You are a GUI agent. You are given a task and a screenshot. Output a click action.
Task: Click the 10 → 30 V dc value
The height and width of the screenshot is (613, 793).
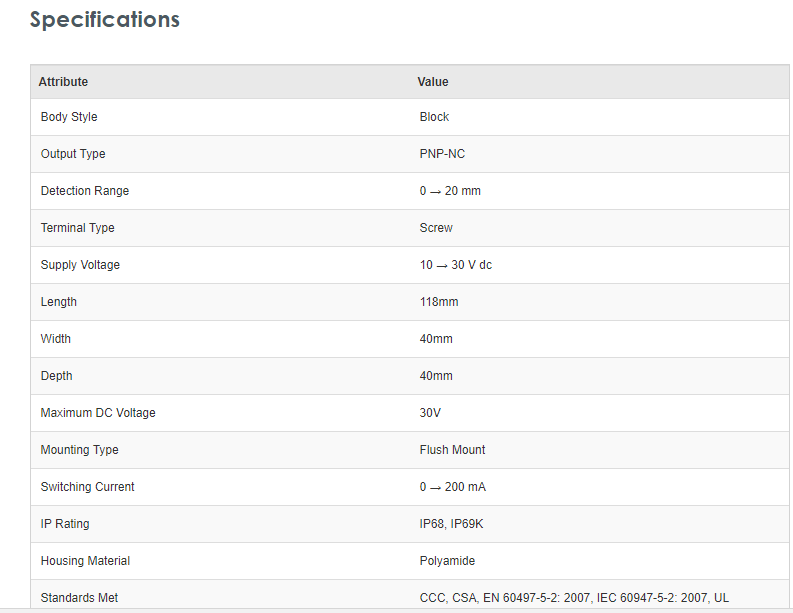click(456, 265)
